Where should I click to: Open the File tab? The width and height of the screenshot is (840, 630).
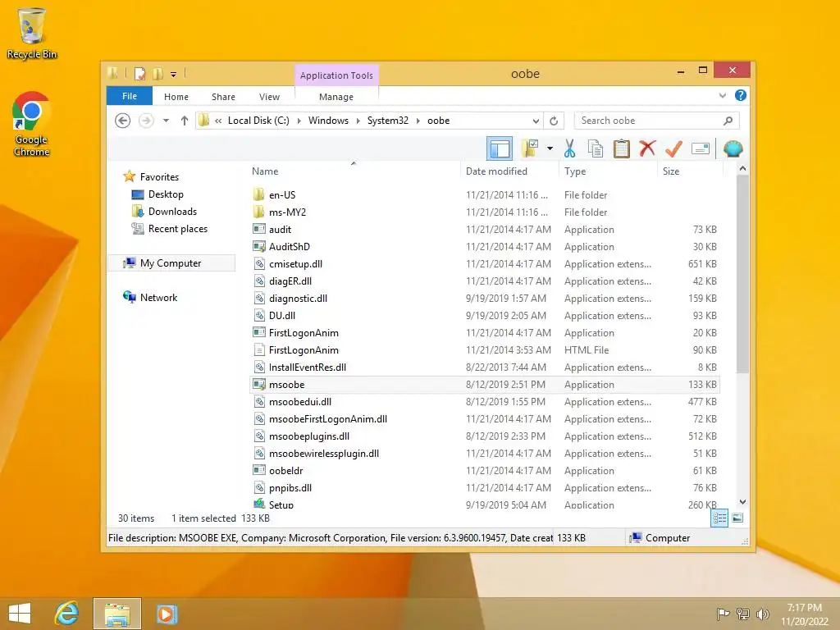(x=130, y=96)
